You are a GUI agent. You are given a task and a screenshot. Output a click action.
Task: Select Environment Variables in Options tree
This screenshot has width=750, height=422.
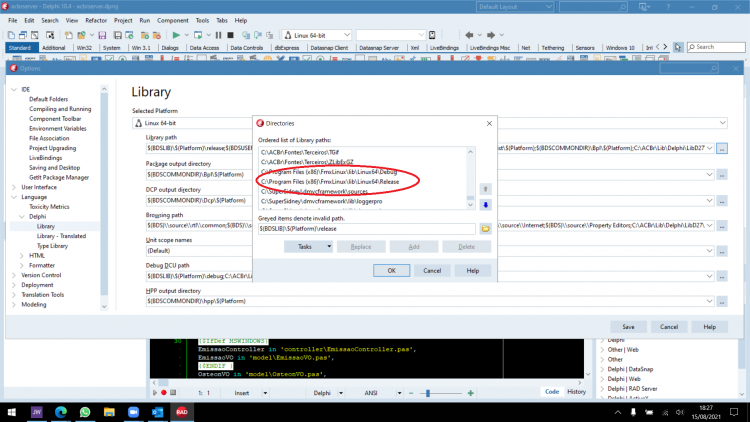coord(58,128)
